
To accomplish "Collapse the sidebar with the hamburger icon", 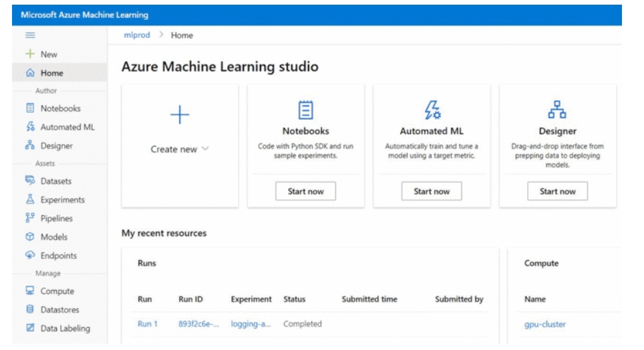I will 30,35.
